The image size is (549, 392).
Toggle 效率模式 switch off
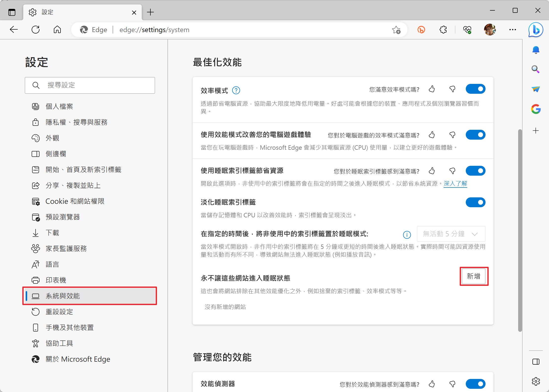point(475,89)
